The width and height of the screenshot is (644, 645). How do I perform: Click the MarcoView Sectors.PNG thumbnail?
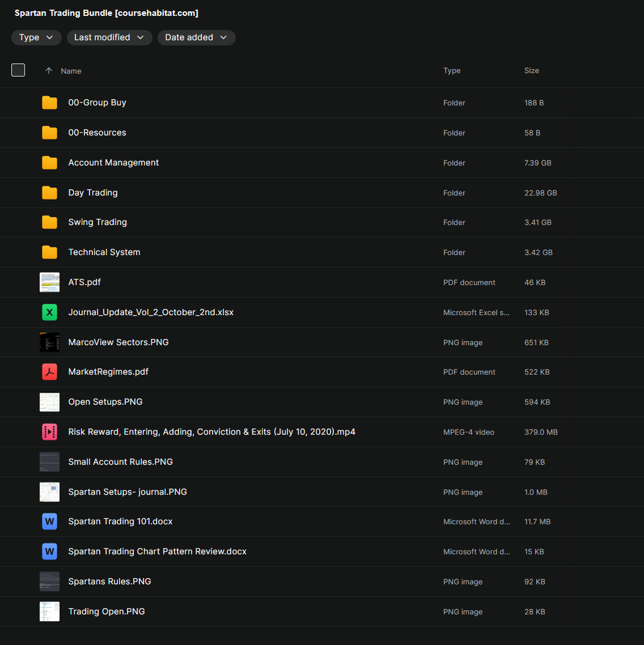[x=49, y=342]
